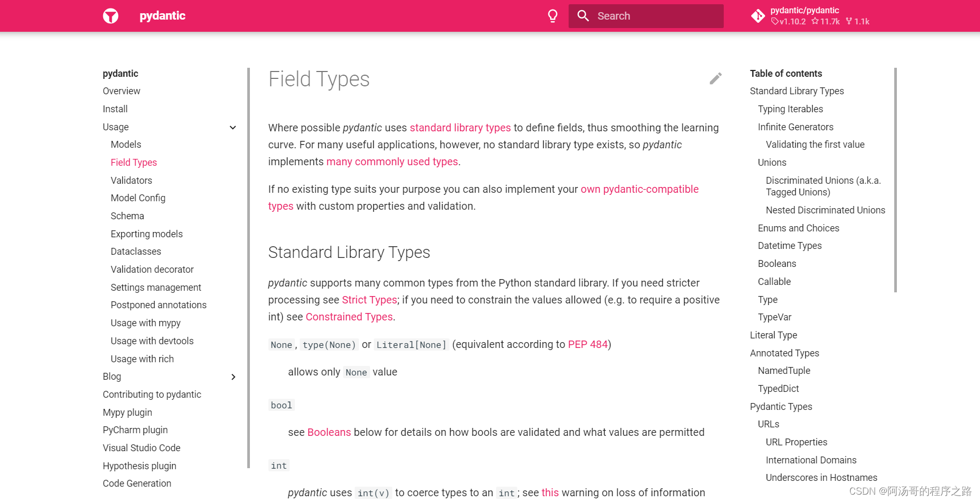Go to Nested Discriminated Unions in contents
Screen dimensions: 980x501
pos(825,210)
